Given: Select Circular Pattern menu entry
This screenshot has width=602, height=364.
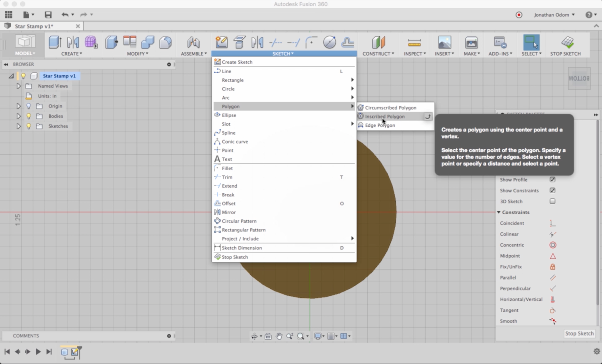Looking at the screenshot, I should pos(239,221).
